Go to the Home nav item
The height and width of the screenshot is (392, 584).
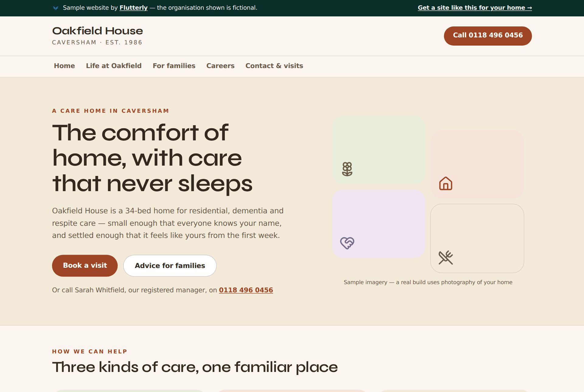click(64, 66)
